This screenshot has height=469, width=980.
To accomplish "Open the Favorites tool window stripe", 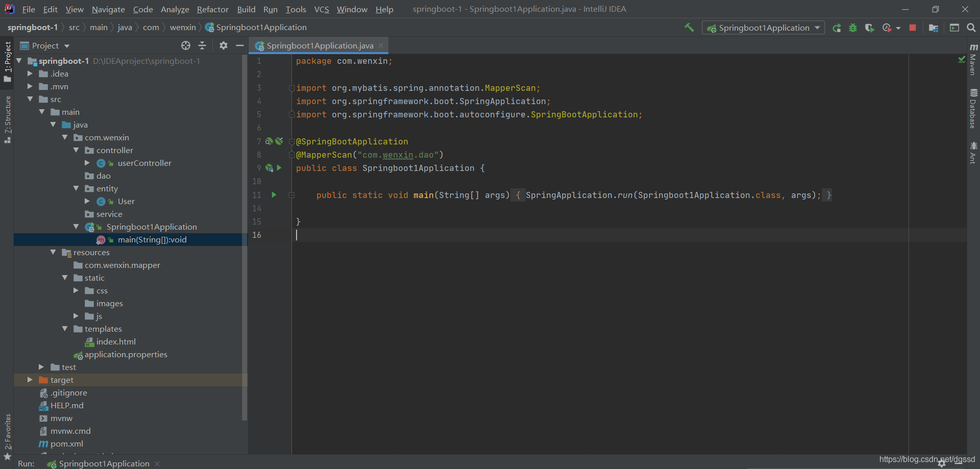I will pos(7,436).
